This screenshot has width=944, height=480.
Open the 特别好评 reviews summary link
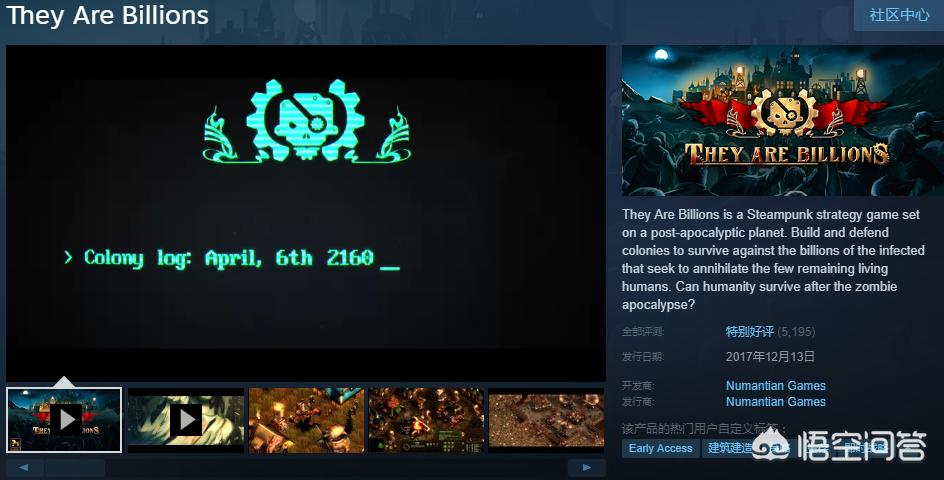click(750, 331)
